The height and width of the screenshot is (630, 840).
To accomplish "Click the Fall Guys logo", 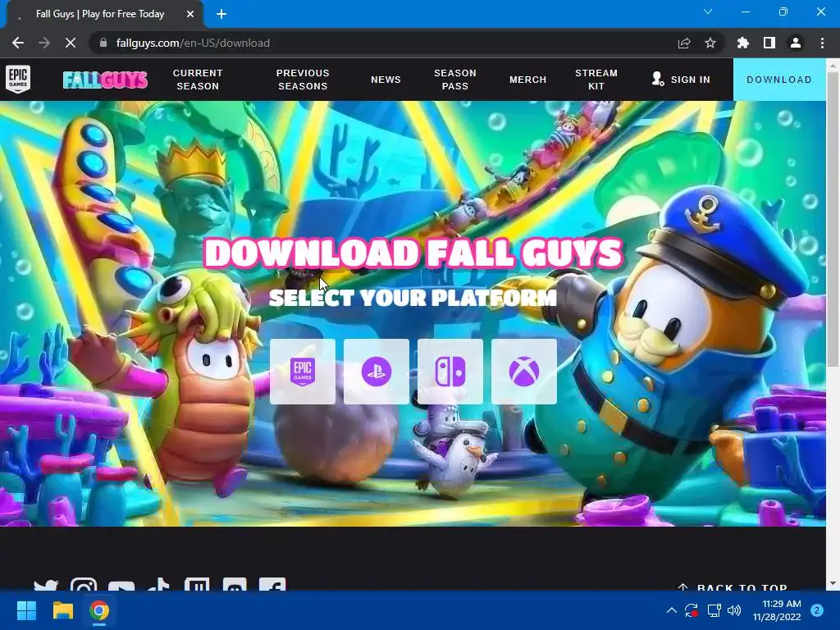I will click(105, 80).
